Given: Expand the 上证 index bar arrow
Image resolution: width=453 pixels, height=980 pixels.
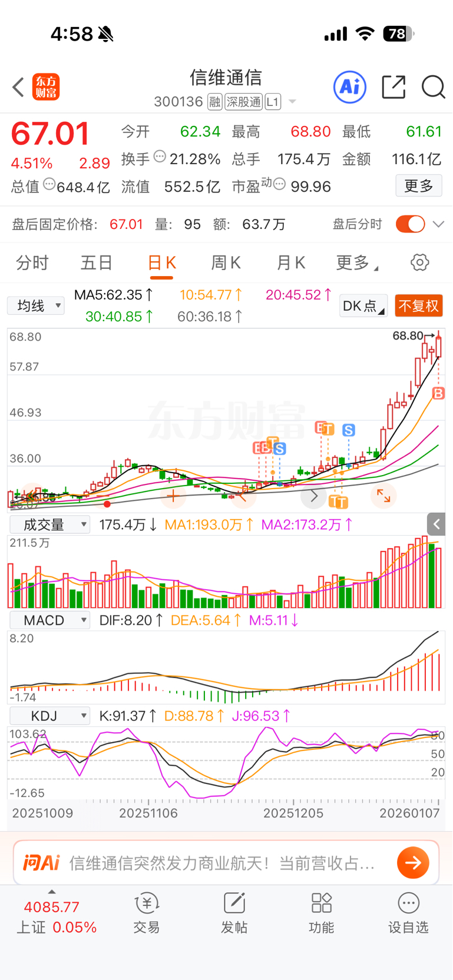Looking at the screenshot, I should [x=52, y=892].
